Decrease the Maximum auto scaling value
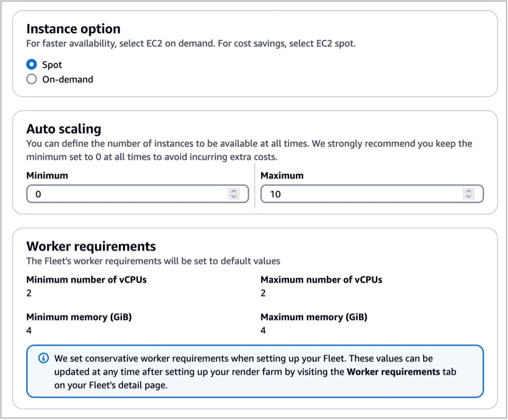The image size is (508, 420). 469,196
